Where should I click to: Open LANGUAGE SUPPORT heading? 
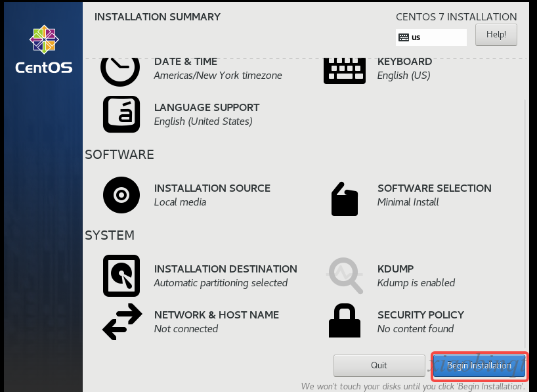click(x=207, y=108)
